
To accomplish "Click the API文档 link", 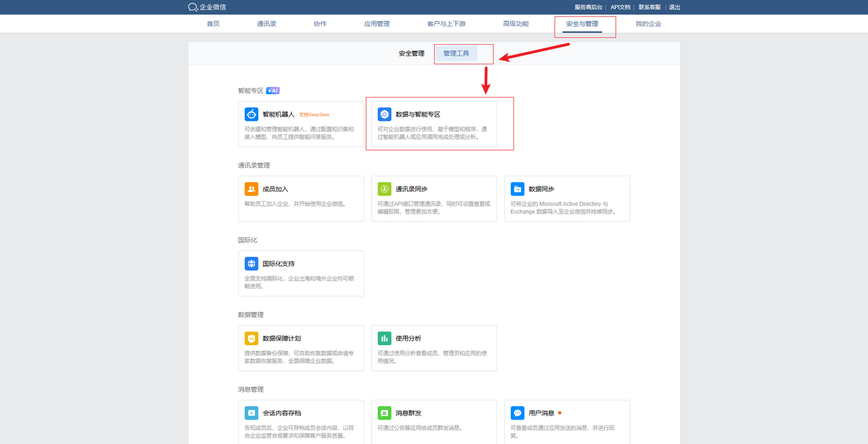I will click(x=620, y=7).
